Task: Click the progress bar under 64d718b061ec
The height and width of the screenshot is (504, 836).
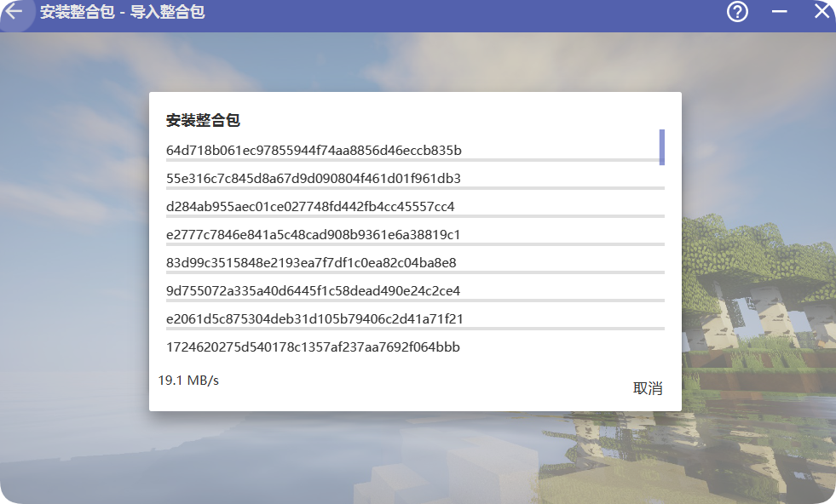Action: pos(412,160)
